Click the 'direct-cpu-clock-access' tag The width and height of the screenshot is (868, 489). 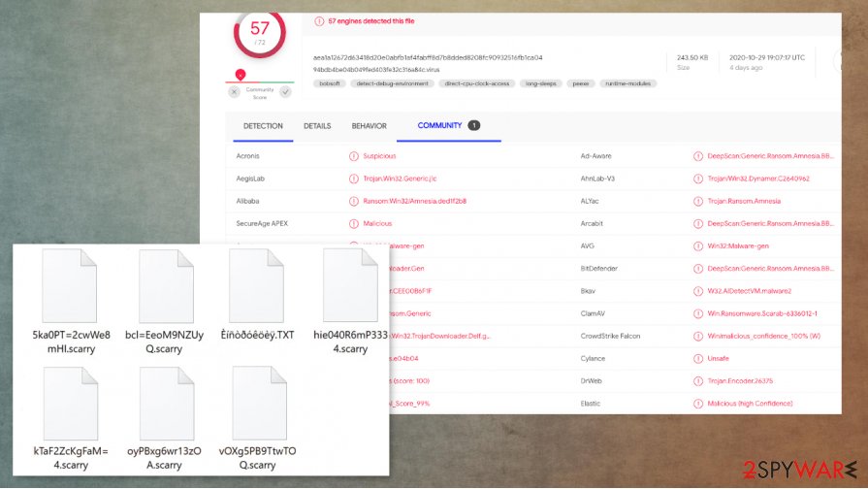476,83
